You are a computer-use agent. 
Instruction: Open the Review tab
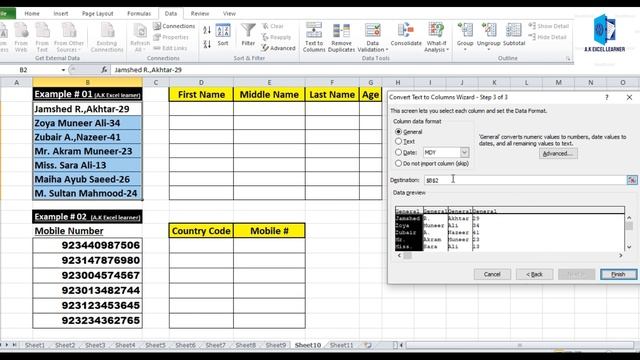pyautogui.click(x=200, y=13)
